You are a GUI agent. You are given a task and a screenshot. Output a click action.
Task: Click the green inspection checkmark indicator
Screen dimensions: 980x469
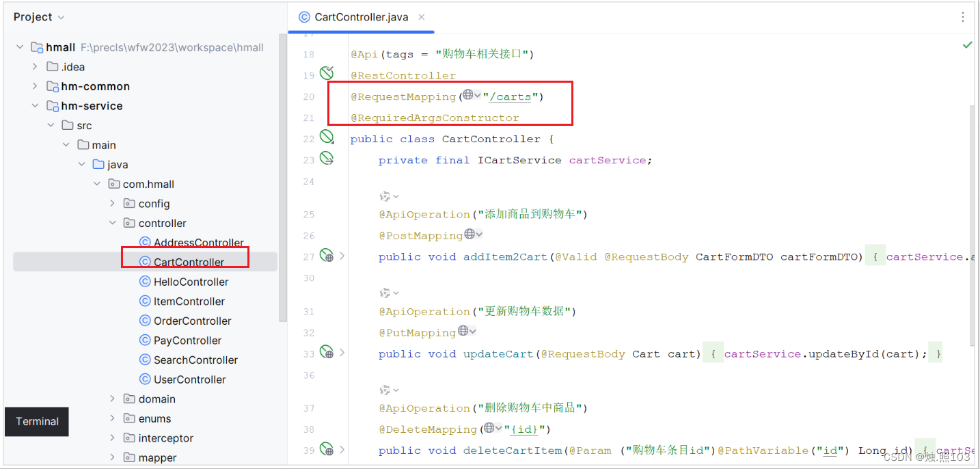[x=967, y=44]
